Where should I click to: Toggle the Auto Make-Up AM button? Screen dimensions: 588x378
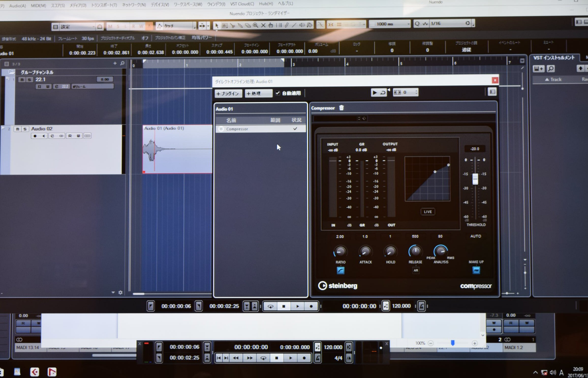coord(476,270)
